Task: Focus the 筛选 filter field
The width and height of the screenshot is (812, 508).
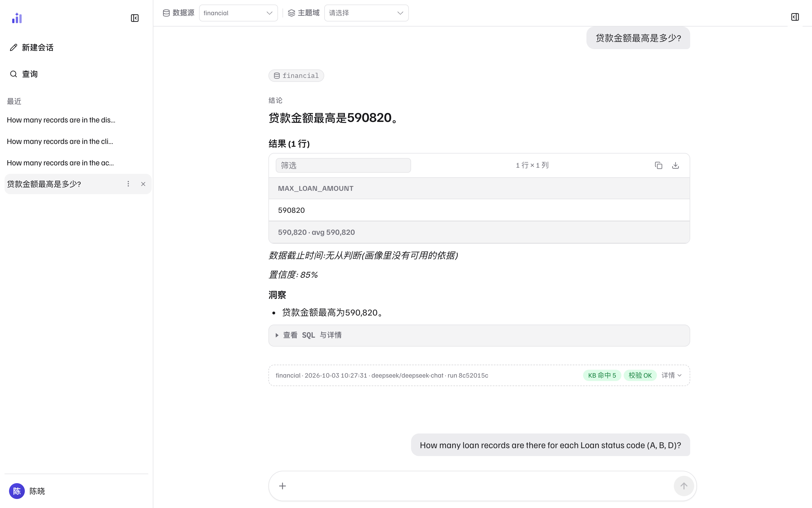Action: (x=343, y=165)
